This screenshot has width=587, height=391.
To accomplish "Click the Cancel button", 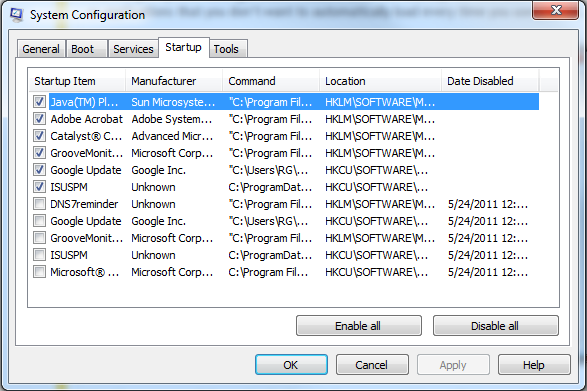I will point(372,365).
